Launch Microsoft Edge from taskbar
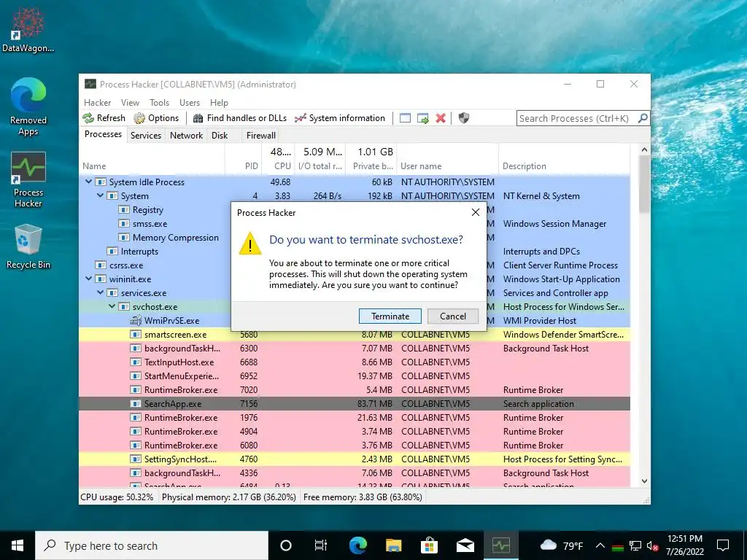747x560 pixels. tap(357, 545)
